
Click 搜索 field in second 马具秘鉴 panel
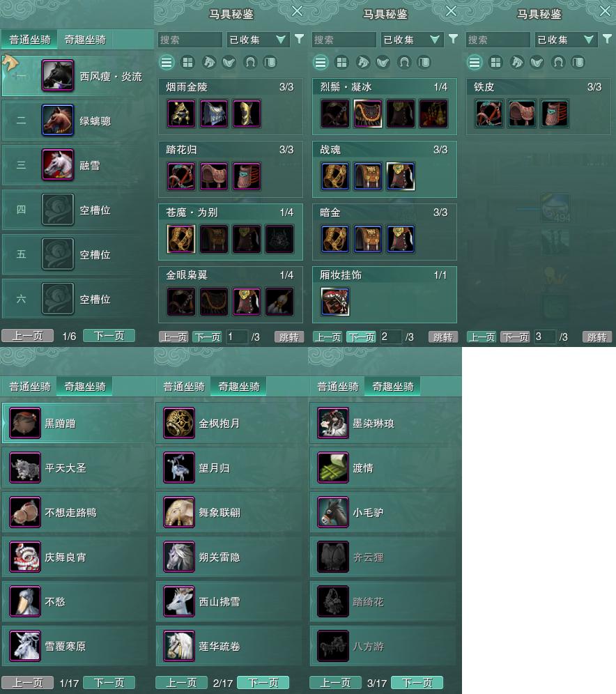pyautogui.click(x=344, y=40)
